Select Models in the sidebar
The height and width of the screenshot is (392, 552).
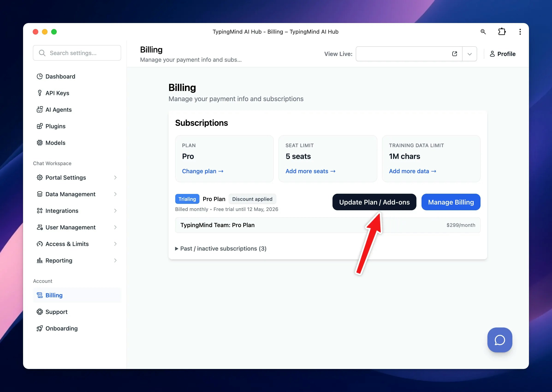[77, 143]
